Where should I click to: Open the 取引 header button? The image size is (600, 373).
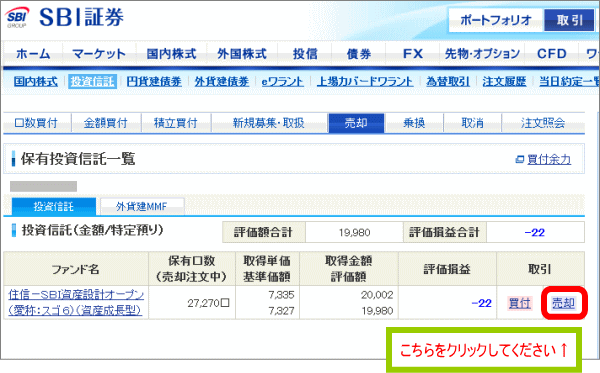point(569,20)
